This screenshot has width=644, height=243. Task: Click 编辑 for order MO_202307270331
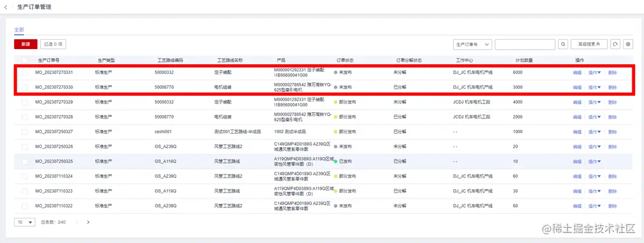(x=577, y=72)
